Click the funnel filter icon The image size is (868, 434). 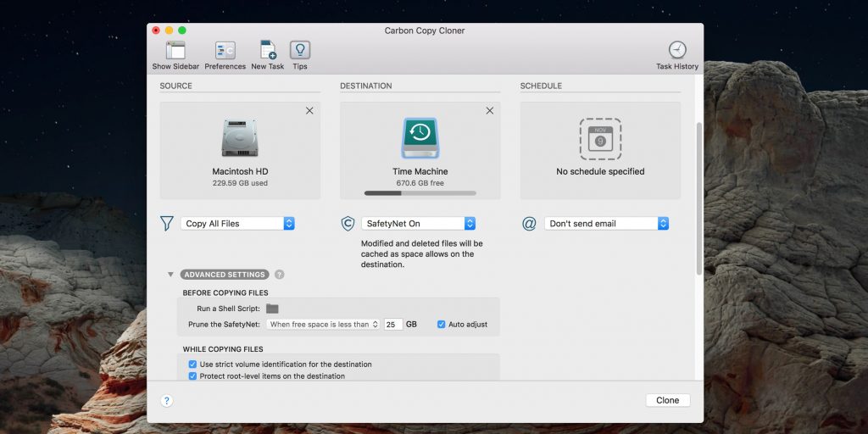click(x=167, y=224)
